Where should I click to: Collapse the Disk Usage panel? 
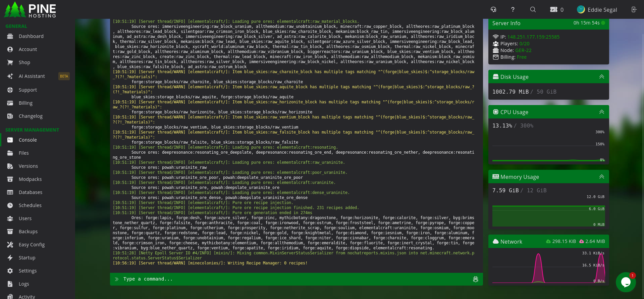[602, 77]
